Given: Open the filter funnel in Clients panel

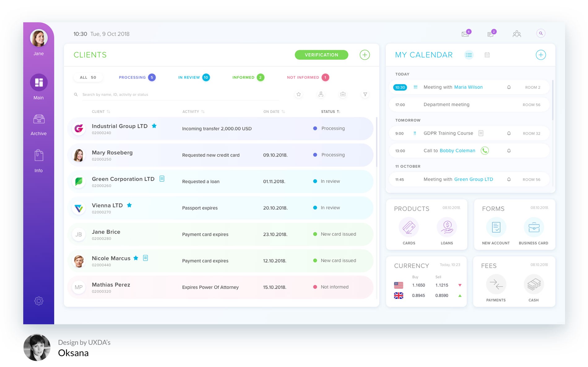Looking at the screenshot, I should [x=365, y=95].
